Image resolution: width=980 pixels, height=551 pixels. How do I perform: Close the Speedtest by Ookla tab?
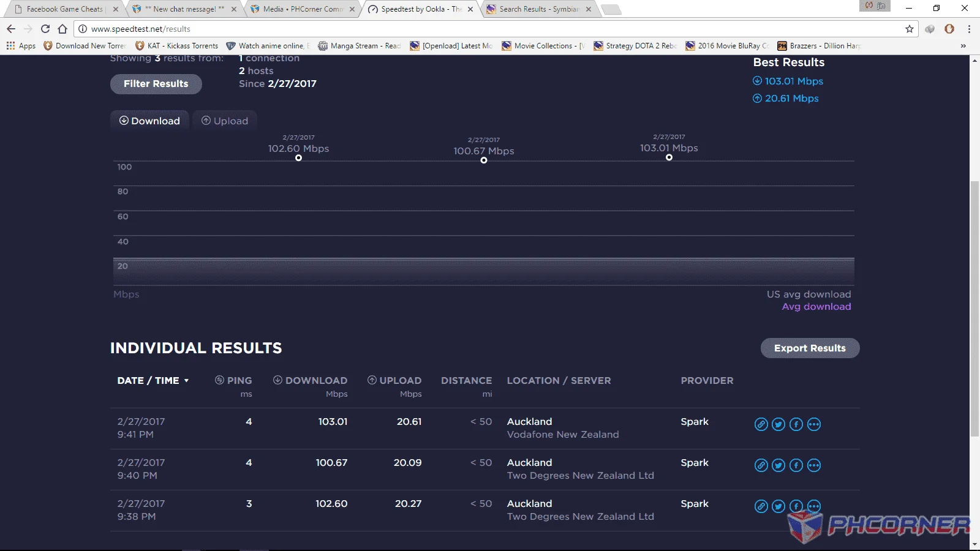(470, 9)
